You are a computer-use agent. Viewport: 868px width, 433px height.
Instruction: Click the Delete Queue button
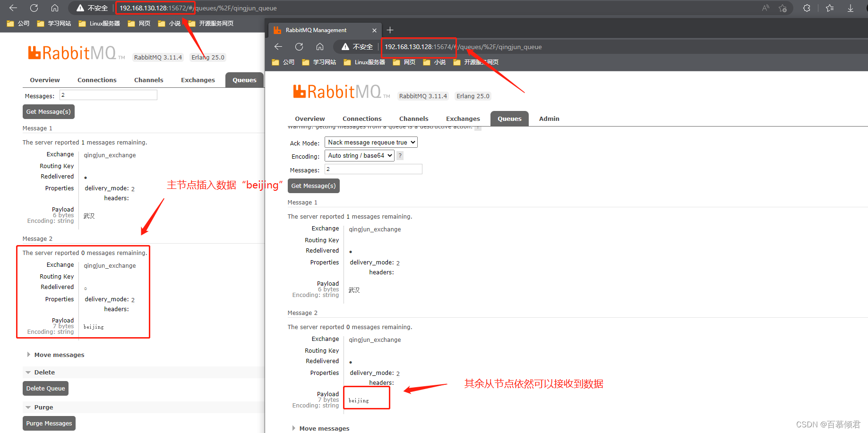(46, 388)
